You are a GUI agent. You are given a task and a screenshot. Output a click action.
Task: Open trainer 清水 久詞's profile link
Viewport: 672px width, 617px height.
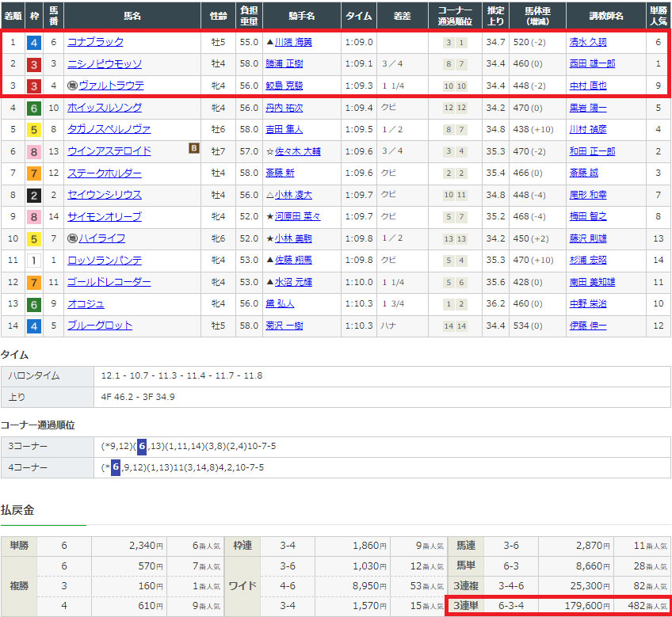(x=587, y=42)
